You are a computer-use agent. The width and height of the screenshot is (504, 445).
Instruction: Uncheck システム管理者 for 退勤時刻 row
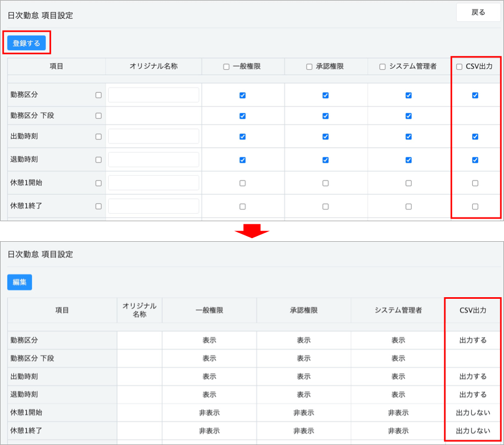(x=408, y=160)
